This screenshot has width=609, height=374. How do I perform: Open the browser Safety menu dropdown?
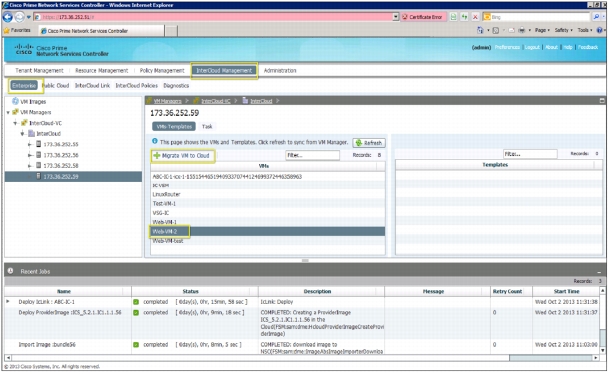(564, 30)
